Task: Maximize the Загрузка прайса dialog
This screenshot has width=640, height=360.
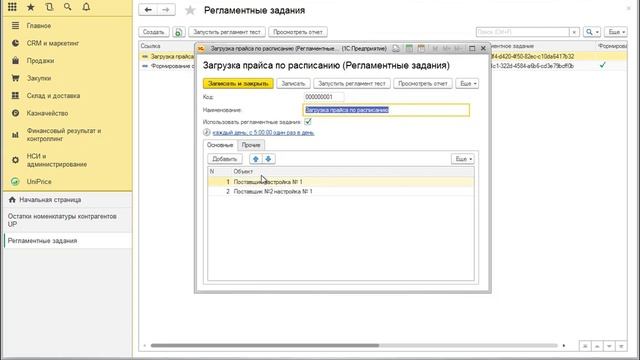Action: (x=472, y=49)
